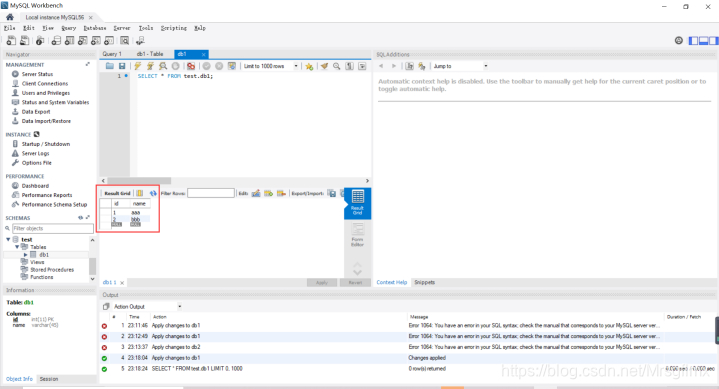Screen dimensions: 719x389
Task: Click the Apply button
Action: pos(322,283)
